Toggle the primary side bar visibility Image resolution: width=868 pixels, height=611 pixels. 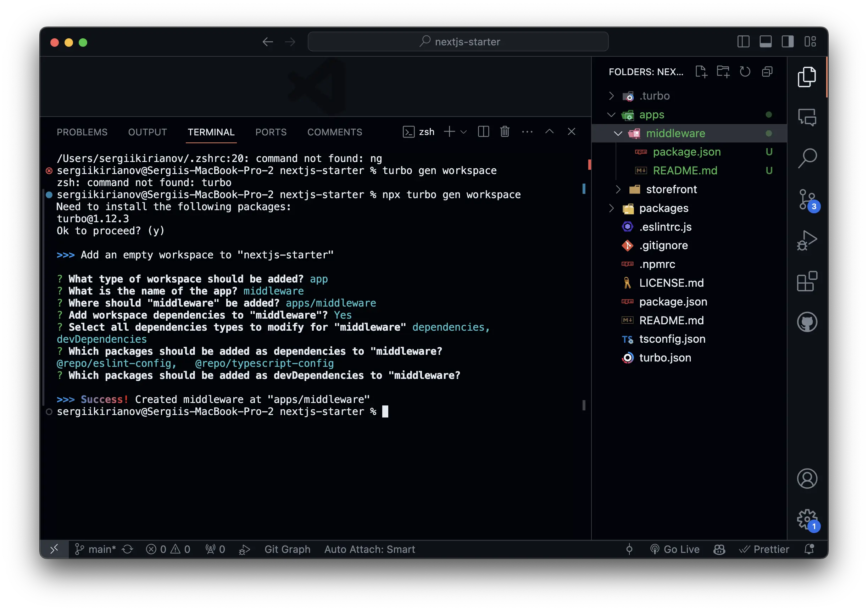click(743, 41)
